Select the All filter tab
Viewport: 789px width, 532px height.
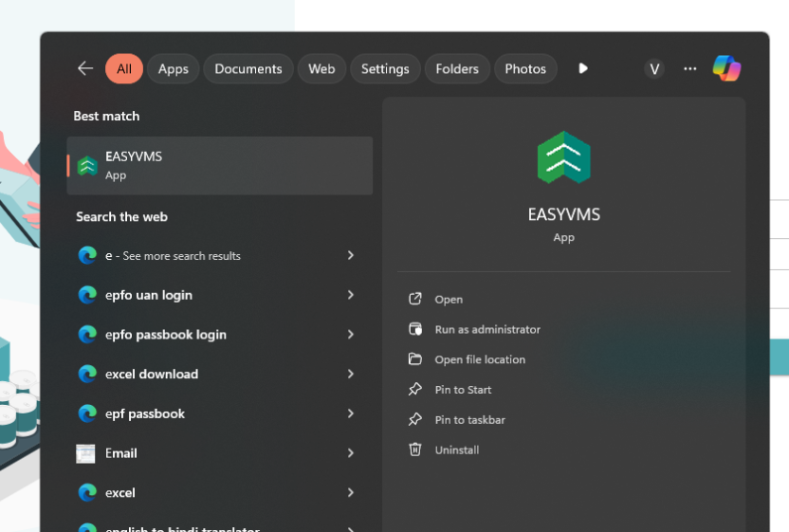pyautogui.click(x=124, y=69)
